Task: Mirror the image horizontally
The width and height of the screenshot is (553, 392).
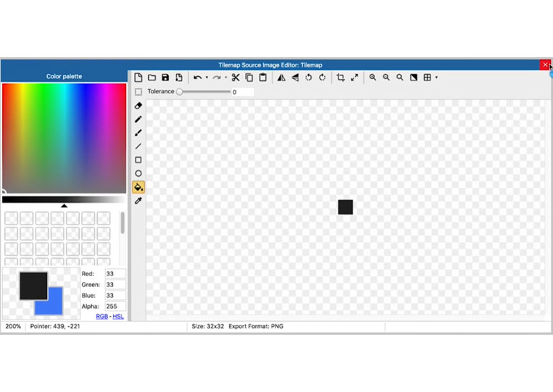Action: [x=281, y=78]
